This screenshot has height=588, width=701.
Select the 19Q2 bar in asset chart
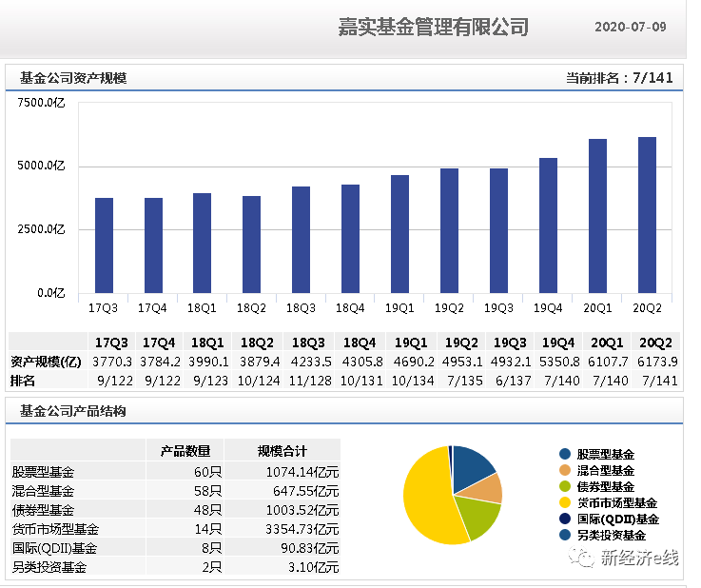tap(449, 231)
